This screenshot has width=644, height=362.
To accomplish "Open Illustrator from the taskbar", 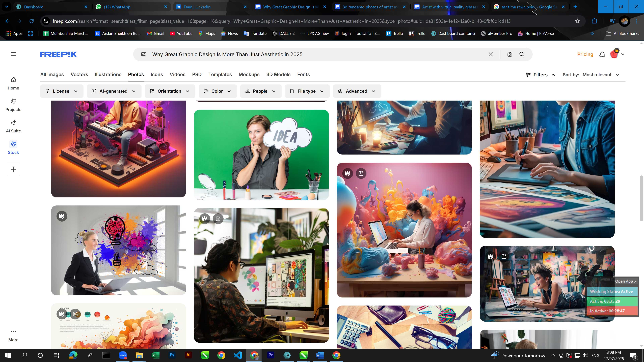I will click(189, 355).
